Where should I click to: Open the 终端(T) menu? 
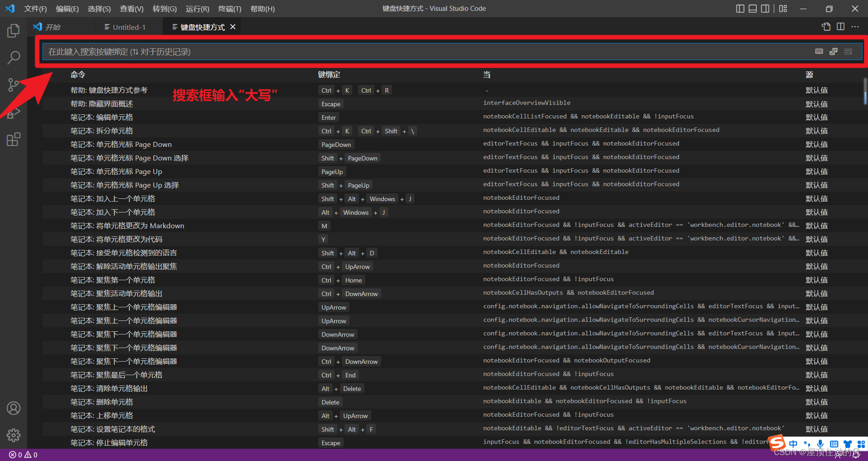click(230, 9)
